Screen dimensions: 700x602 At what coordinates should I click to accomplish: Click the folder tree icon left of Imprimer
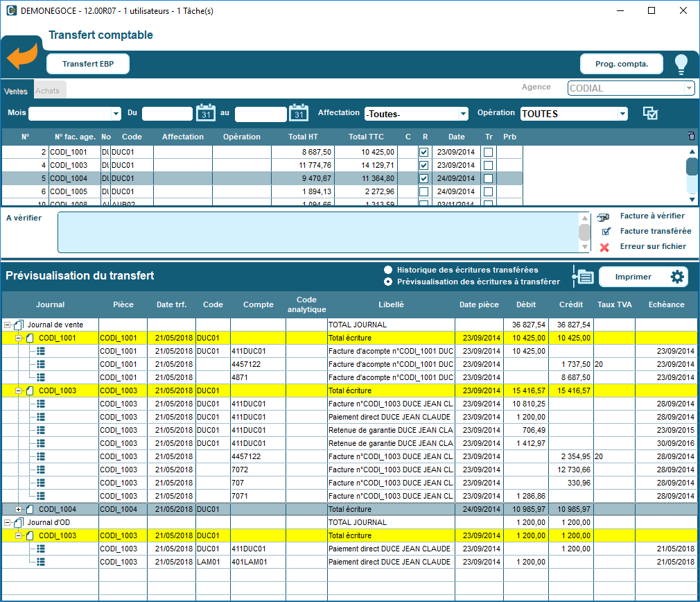(583, 277)
